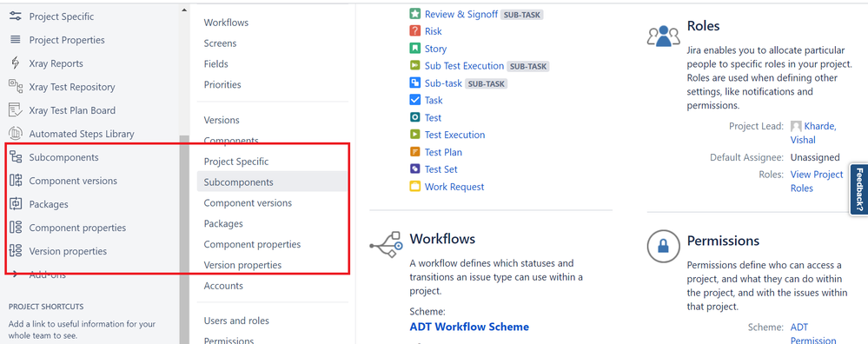Open Component versions in settings menu
Image resolution: width=868 pixels, height=344 pixels.
pos(248,203)
